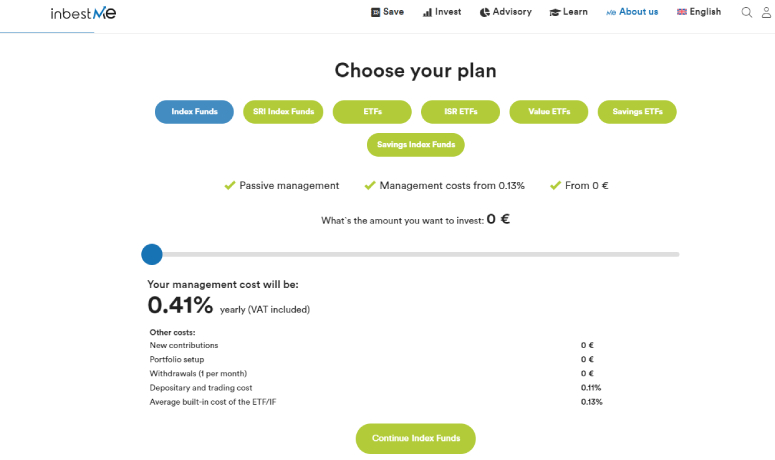Click the inbestMe logo

(83, 13)
